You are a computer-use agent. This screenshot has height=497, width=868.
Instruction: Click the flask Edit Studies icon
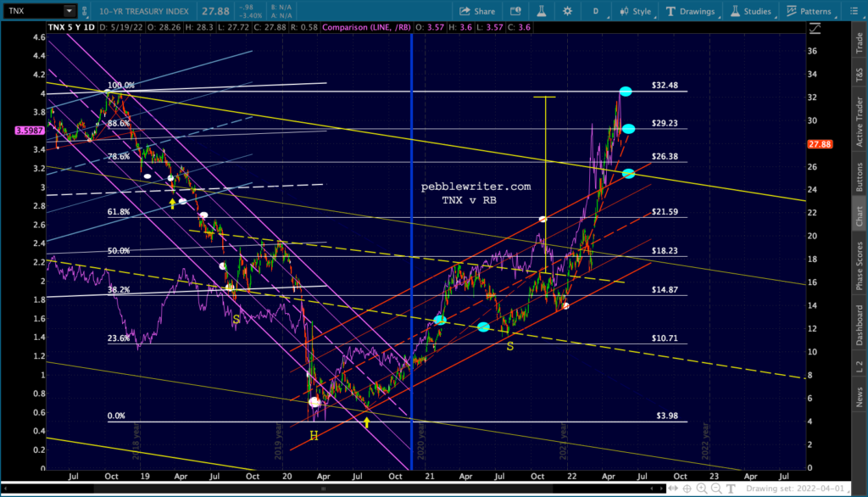click(542, 11)
